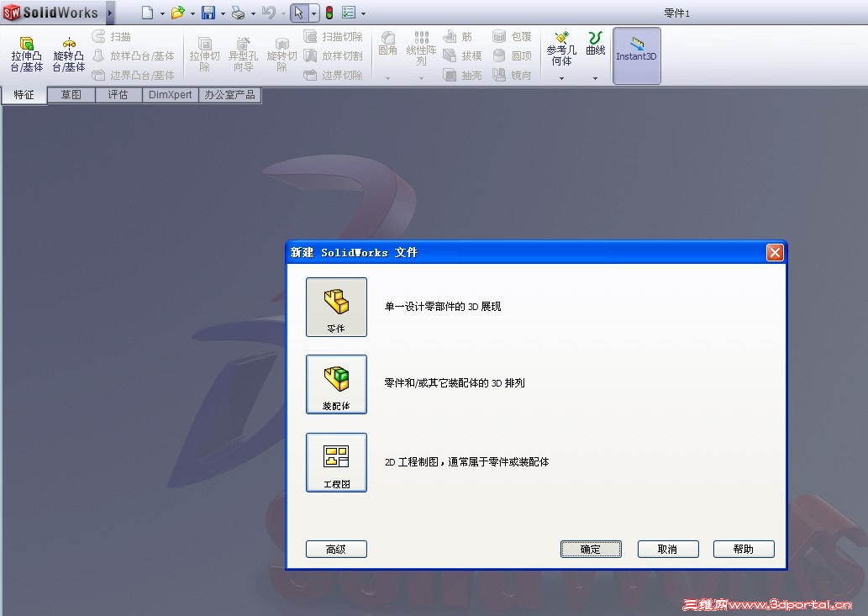Click the 高级 (Advanced) button
The width and height of the screenshot is (868, 616).
tap(336, 549)
